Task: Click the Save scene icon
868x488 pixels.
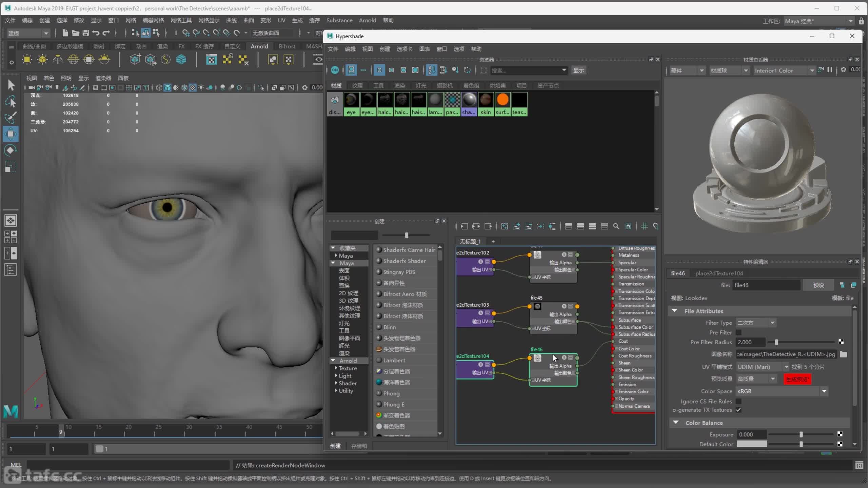Action: pyautogui.click(x=85, y=33)
